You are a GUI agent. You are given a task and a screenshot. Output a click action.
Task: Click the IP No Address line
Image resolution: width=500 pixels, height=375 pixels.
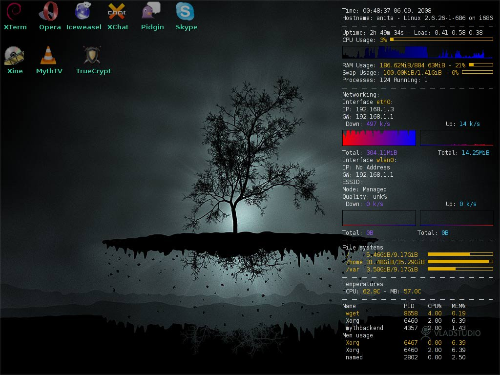click(x=366, y=167)
